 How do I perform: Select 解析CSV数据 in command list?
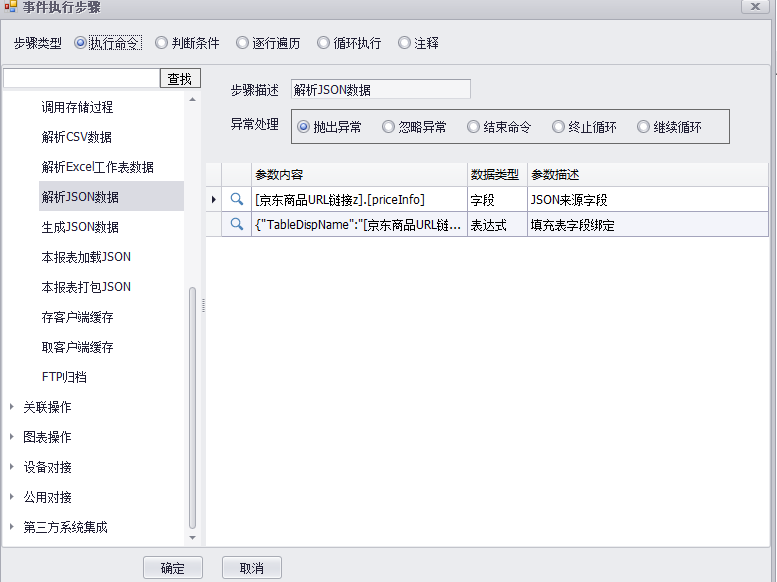(x=77, y=137)
